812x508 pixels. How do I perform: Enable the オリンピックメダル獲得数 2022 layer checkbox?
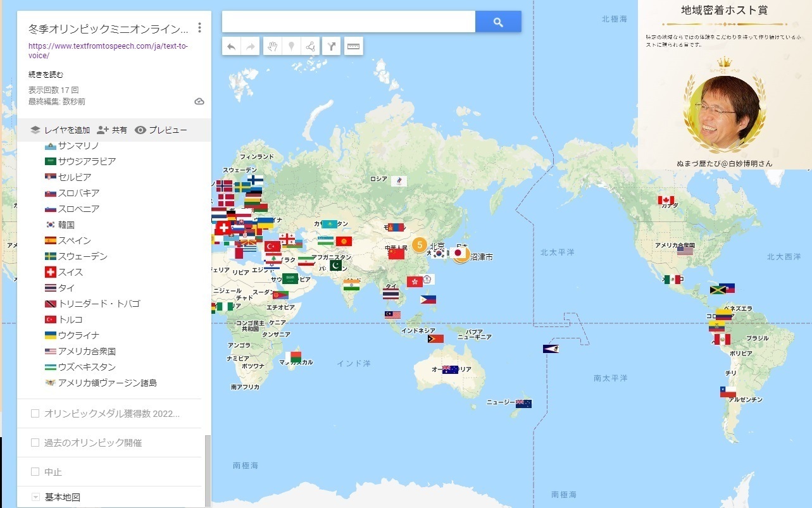click(35, 414)
